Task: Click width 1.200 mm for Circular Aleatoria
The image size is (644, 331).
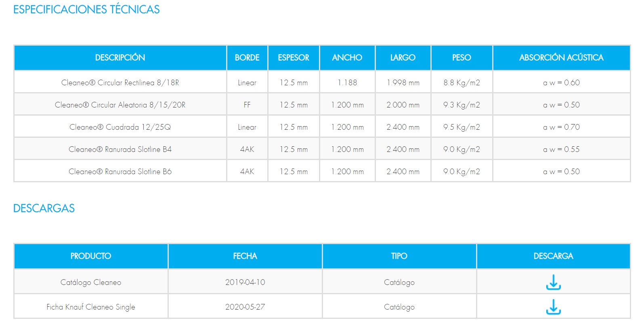Action: [x=347, y=105]
